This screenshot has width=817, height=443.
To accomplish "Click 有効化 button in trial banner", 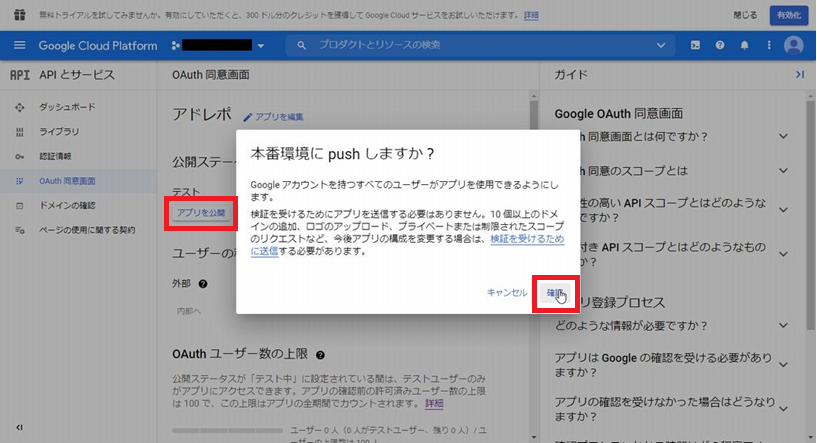I will pyautogui.click(x=789, y=15).
